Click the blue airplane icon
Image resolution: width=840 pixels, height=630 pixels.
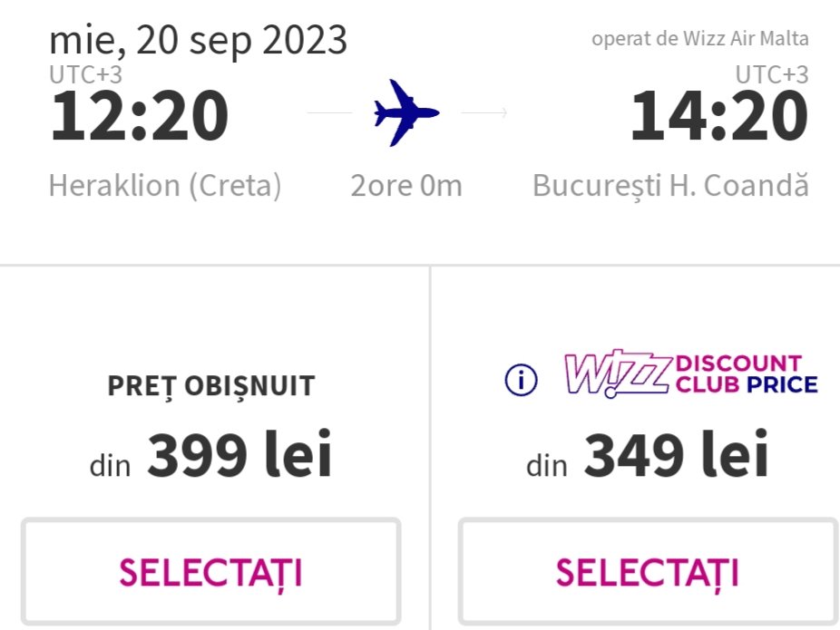405,112
